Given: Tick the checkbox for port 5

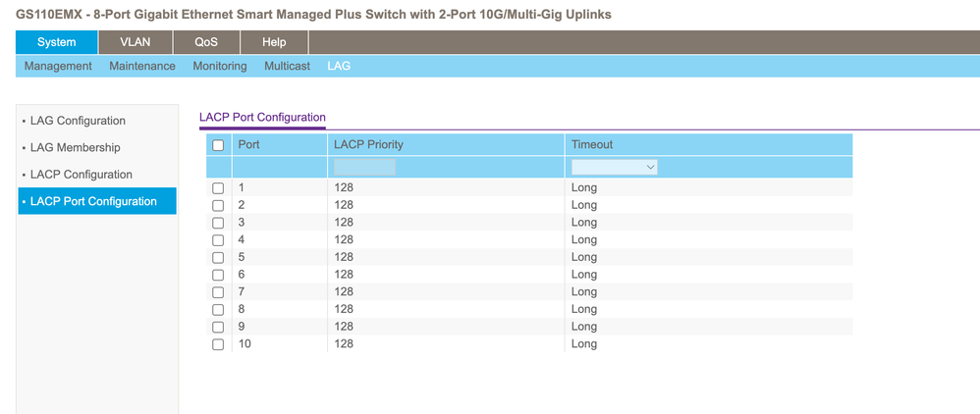Looking at the screenshot, I should [218, 257].
